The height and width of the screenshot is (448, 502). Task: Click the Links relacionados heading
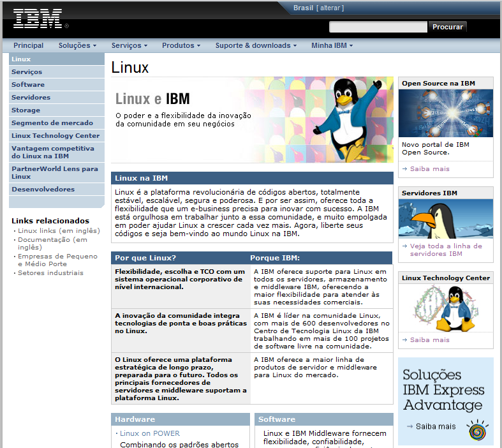[50, 221]
